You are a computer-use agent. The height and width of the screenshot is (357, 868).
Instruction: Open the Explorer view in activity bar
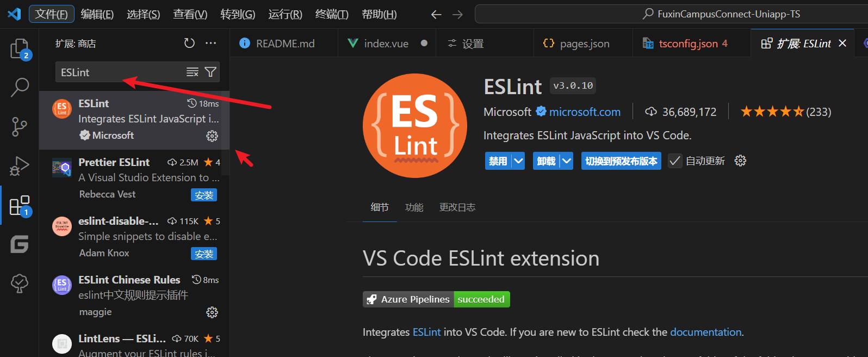[x=20, y=49]
